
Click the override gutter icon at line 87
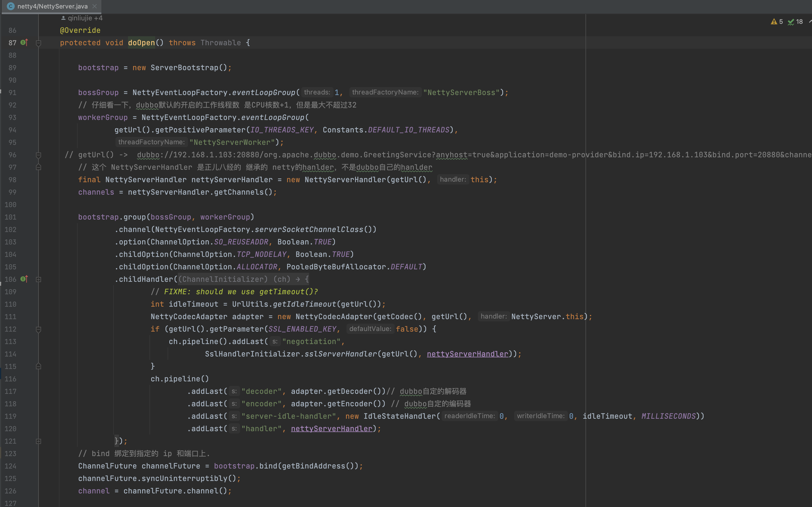click(x=24, y=43)
